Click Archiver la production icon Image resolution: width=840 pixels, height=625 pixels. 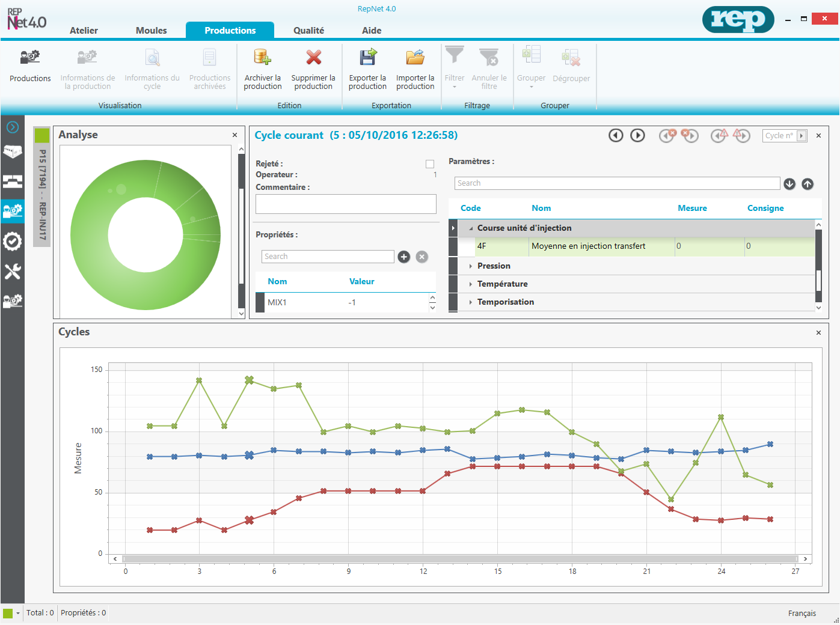click(262, 58)
